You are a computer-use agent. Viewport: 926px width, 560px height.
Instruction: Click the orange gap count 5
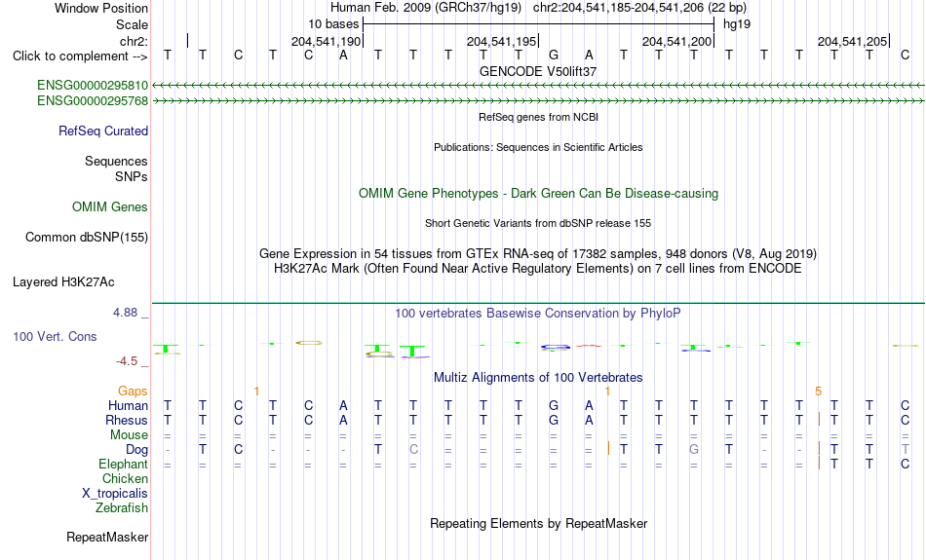(x=818, y=391)
